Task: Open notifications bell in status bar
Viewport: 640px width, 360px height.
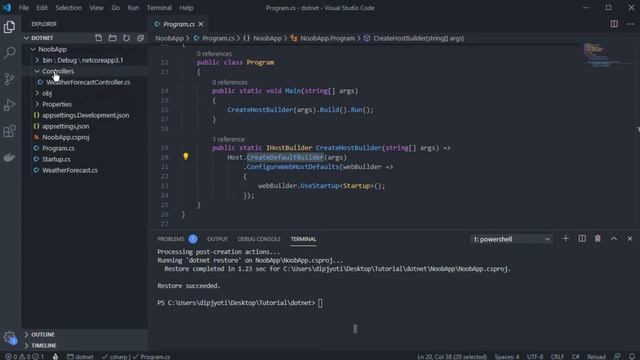Action: point(631,356)
